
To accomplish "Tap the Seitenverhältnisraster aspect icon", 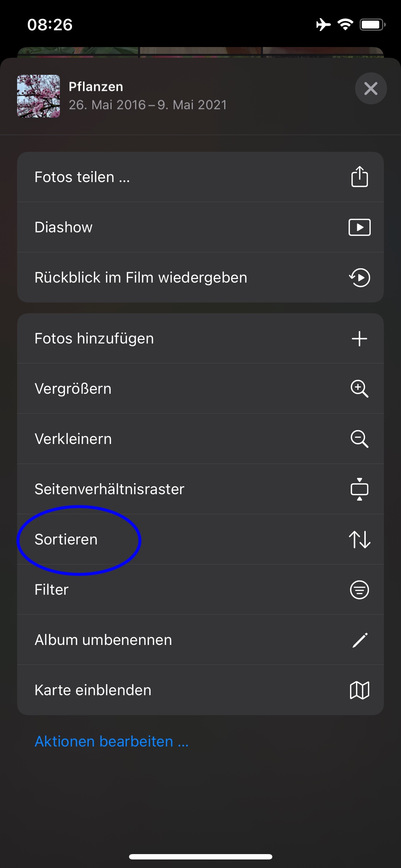I will click(x=359, y=489).
